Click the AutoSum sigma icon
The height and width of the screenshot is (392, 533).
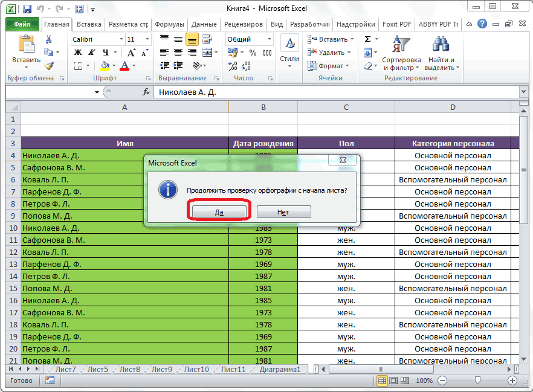(367, 39)
